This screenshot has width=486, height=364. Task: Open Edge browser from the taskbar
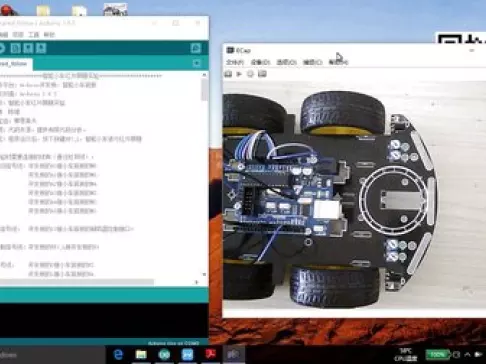click(x=118, y=355)
